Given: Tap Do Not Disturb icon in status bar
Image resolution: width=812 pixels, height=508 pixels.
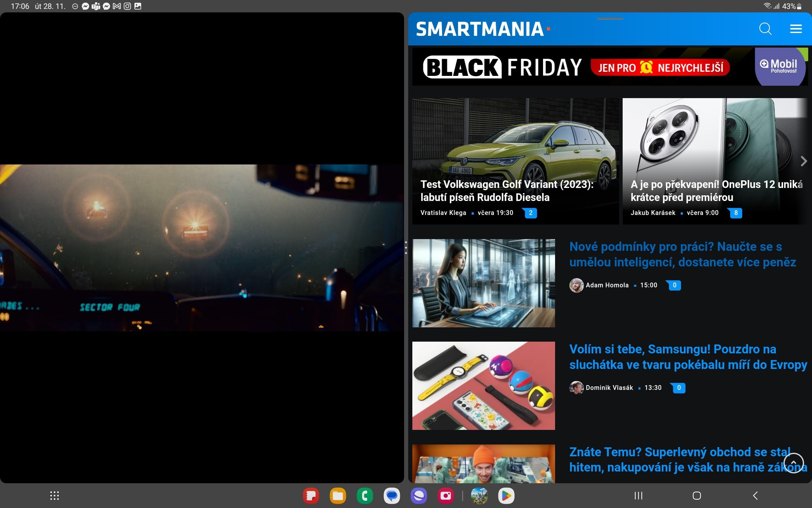Looking at the screenshot, I should click(x=75, y=6).
